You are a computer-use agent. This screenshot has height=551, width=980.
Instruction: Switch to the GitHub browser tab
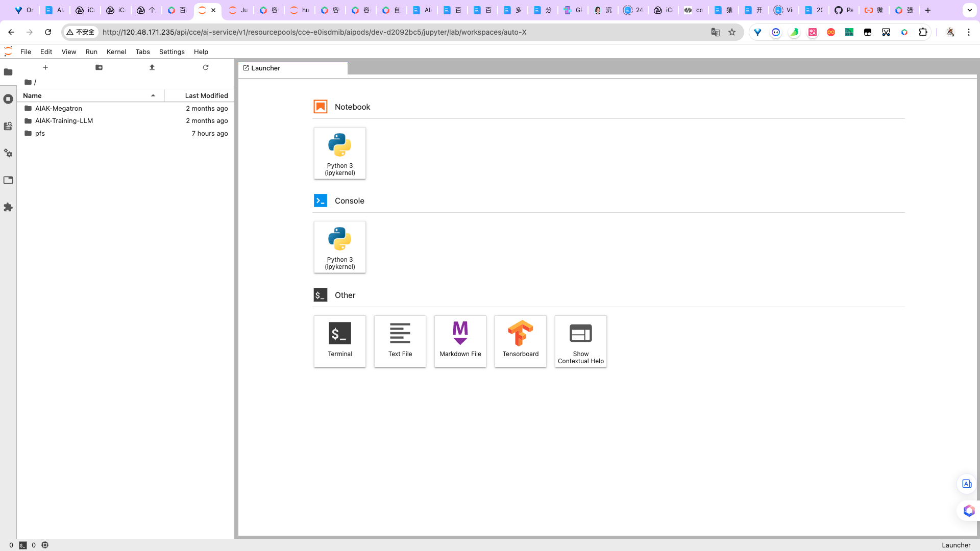point(843,10)
